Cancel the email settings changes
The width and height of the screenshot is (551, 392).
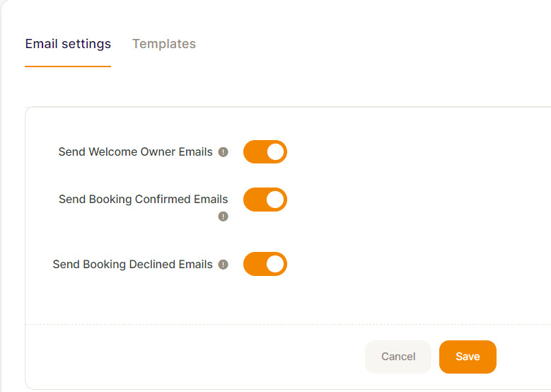click(x=398, y=357)
